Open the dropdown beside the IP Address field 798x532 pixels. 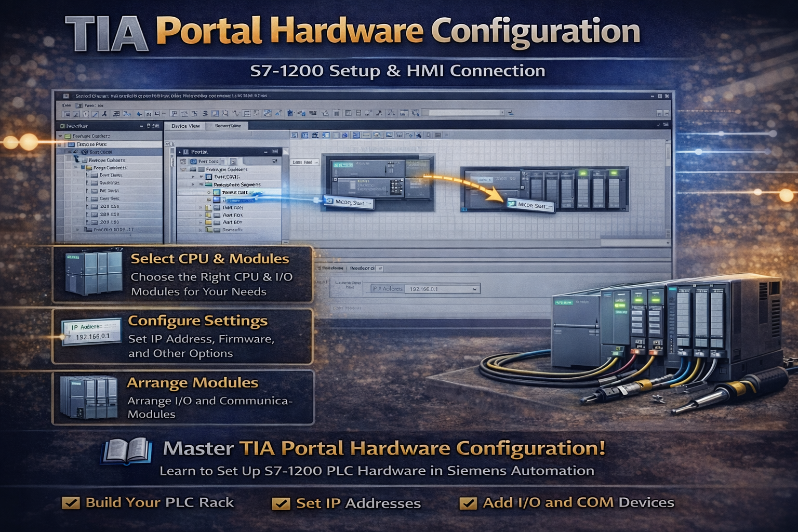(x=474, y=288)
